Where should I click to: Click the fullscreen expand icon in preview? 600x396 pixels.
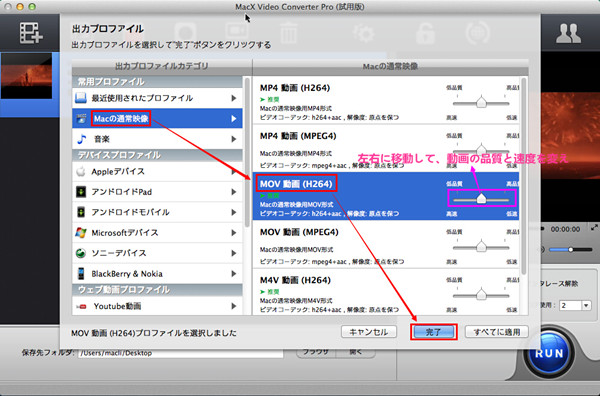tap(594, 228)
